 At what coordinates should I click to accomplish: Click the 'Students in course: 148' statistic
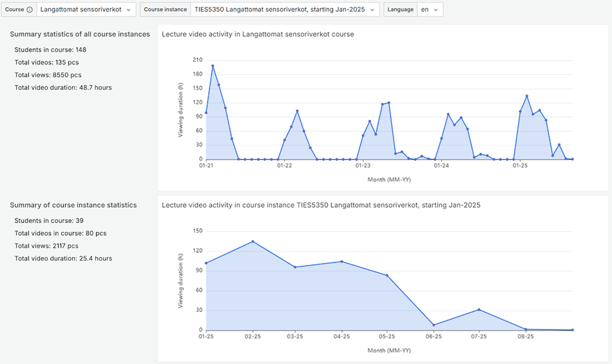point(50,50)
